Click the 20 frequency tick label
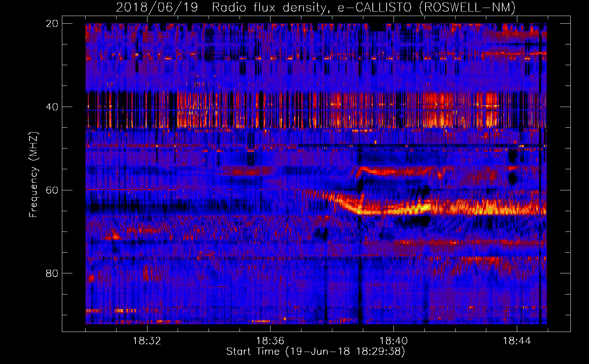Viewport: 589px width, 364px height. [x=52, y=24]
